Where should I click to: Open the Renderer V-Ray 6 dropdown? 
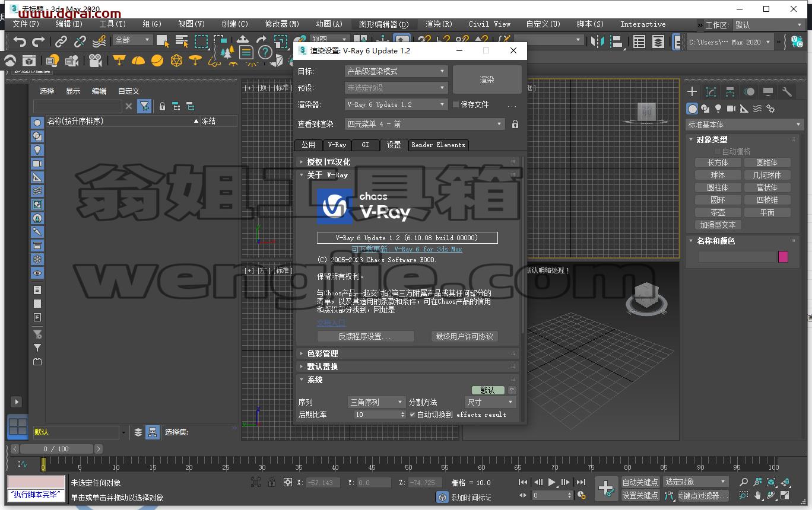[x=396, y=104]
